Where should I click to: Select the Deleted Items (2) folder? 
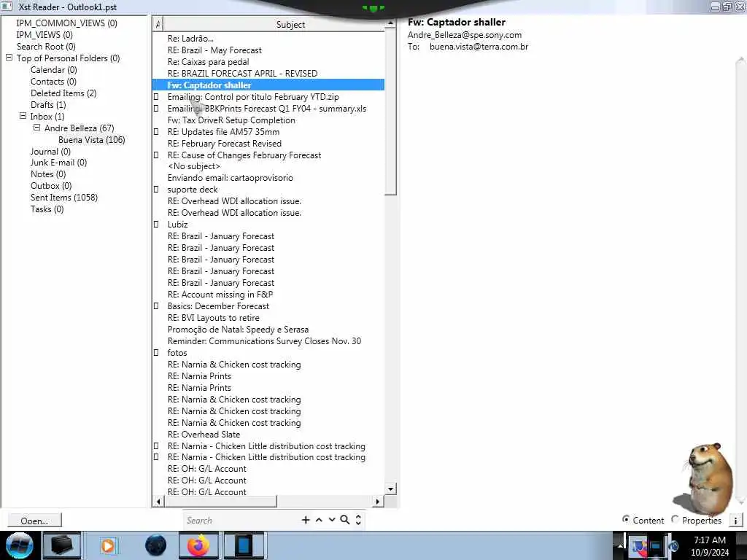point(63,93)
